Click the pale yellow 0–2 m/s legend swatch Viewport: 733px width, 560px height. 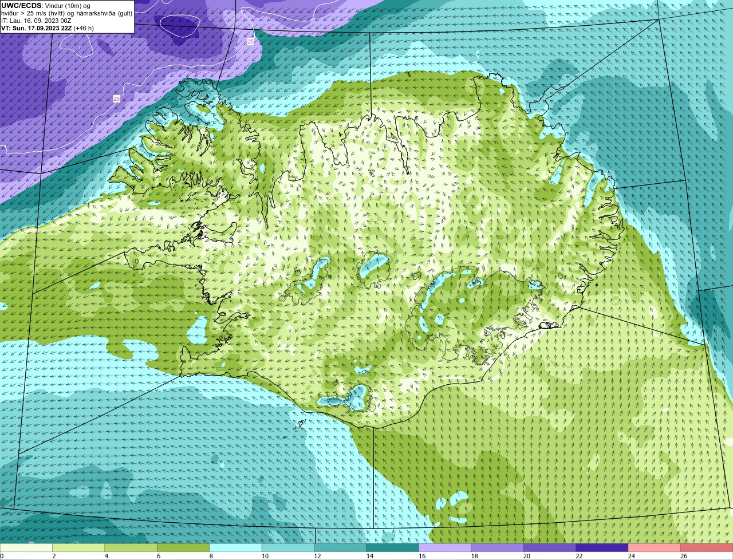pyautogui.click(x=26, y=547)
